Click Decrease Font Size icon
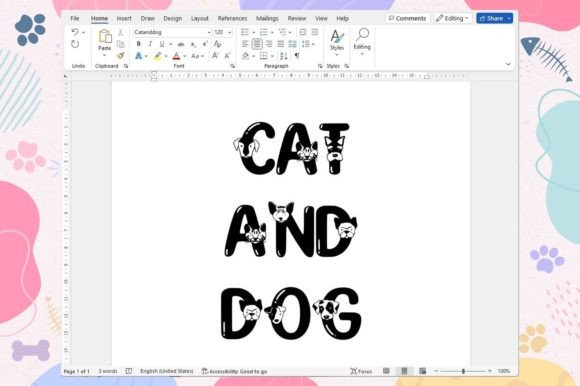The image size is (580, 386). coord(227,56)
